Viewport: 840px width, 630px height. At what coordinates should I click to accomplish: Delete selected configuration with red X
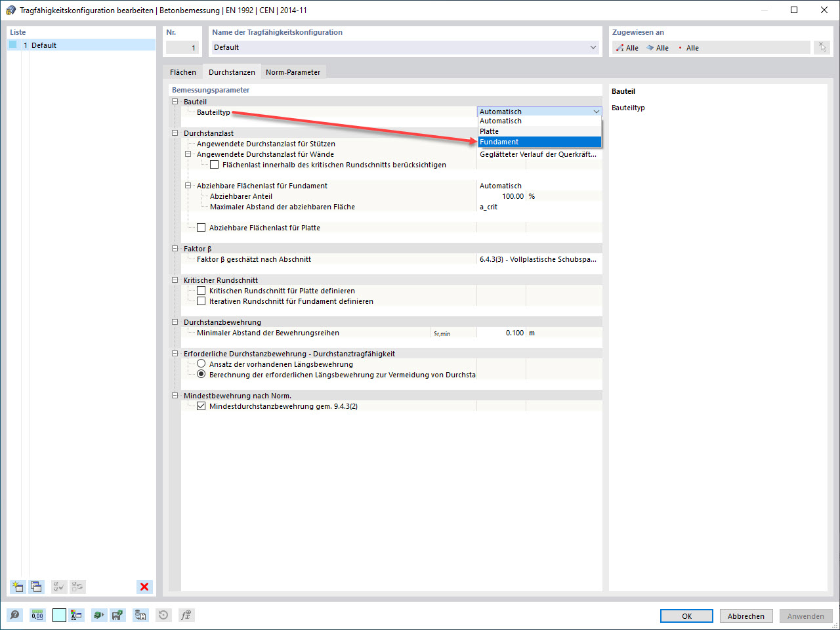(x=144, y=587)
